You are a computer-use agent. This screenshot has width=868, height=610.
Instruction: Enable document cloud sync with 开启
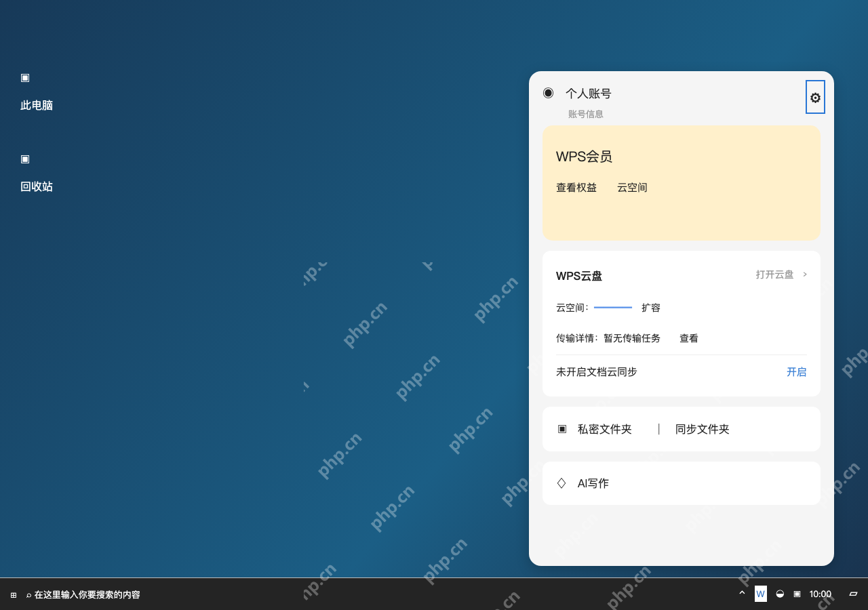click(797, 372)
